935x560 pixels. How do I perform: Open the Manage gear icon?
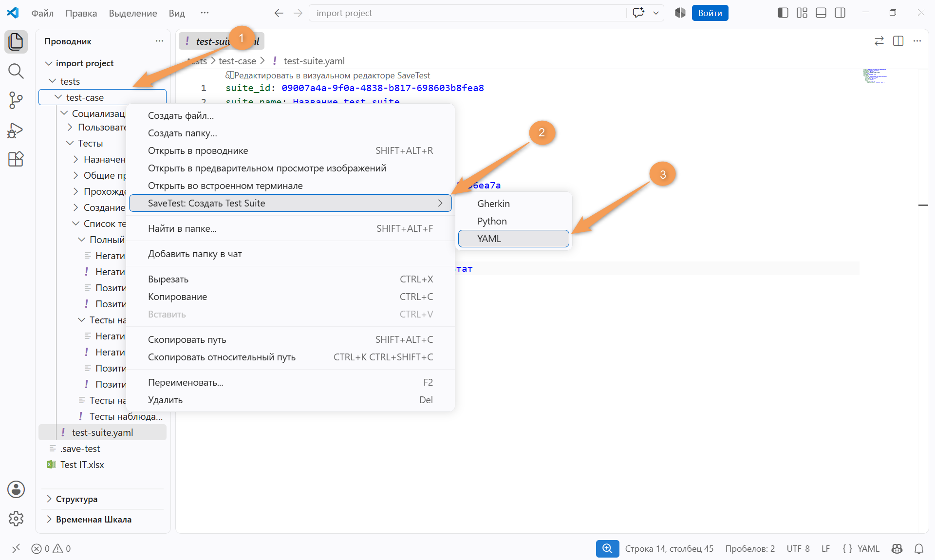16,519
